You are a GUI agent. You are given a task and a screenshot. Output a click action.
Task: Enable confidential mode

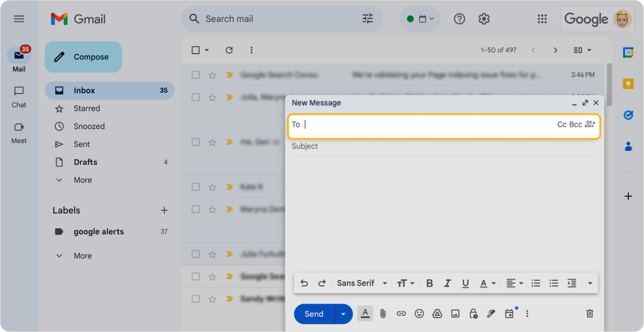473,314
